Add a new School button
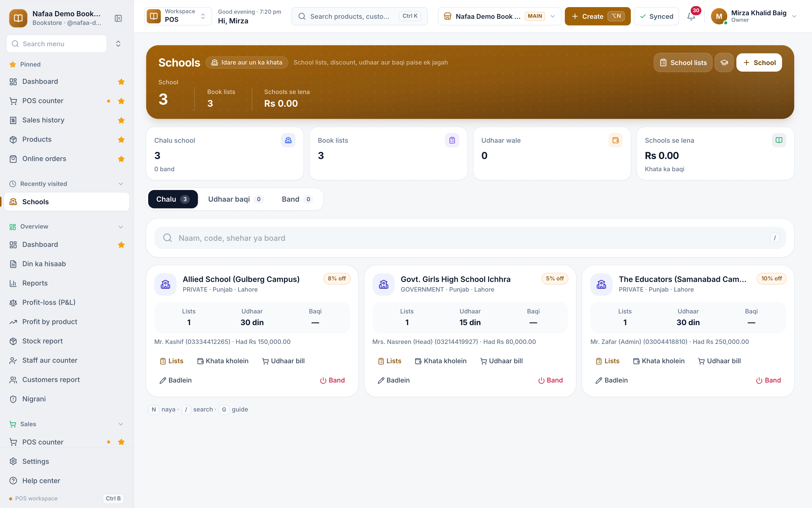 pyautogui.click(x=759, y=62)
